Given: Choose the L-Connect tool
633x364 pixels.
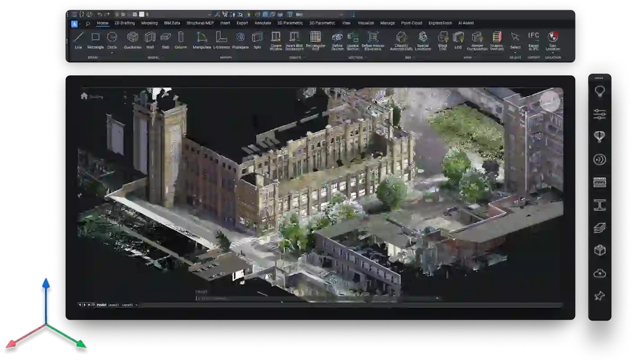Looking at the screenshot, I should [221, 38].
